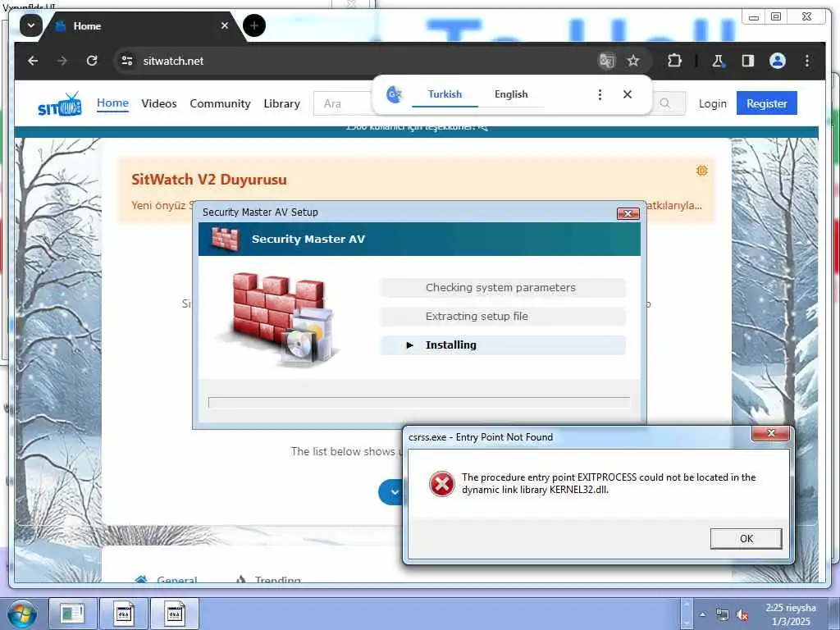
Task: Open the Chrome Labs flask icon
Action: coord(719,61)
